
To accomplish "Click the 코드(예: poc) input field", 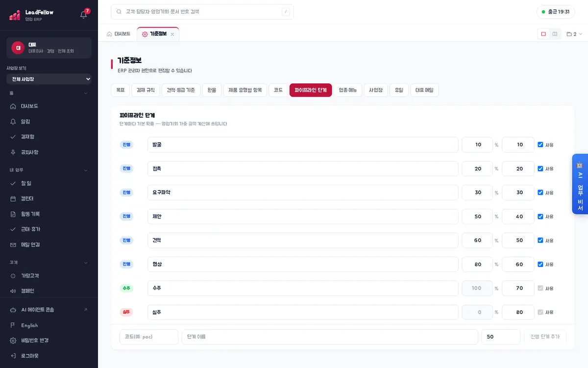I will 149,337.
